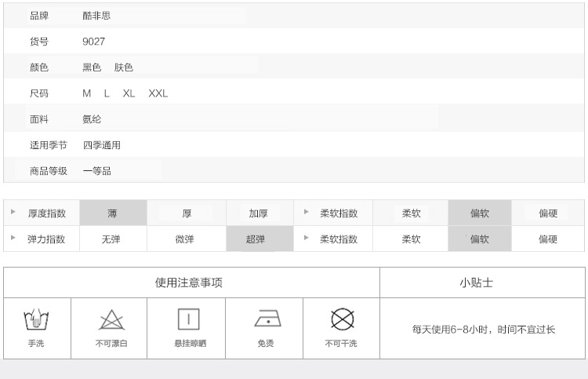
Task: Click grade value 一等品
Action: (96, 171)
